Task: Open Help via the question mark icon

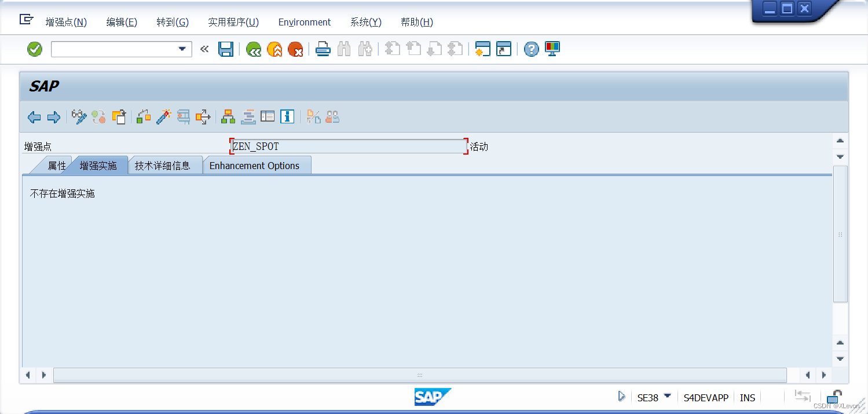Action: (531, 49)
